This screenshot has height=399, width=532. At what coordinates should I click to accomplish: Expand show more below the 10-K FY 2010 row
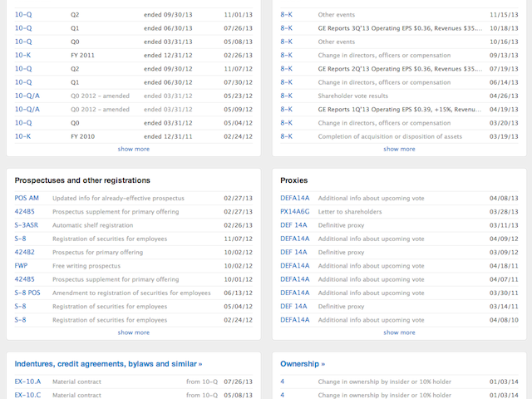pos(133,149)
